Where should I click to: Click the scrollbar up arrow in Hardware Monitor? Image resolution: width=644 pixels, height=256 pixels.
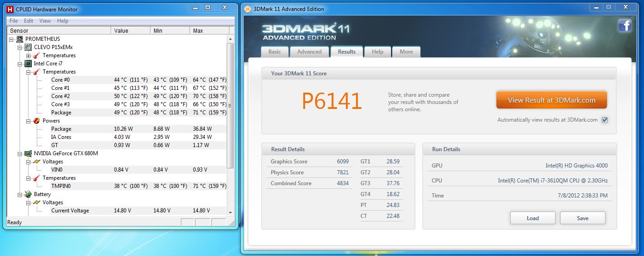pyautogui.click(x=230, y=39)
